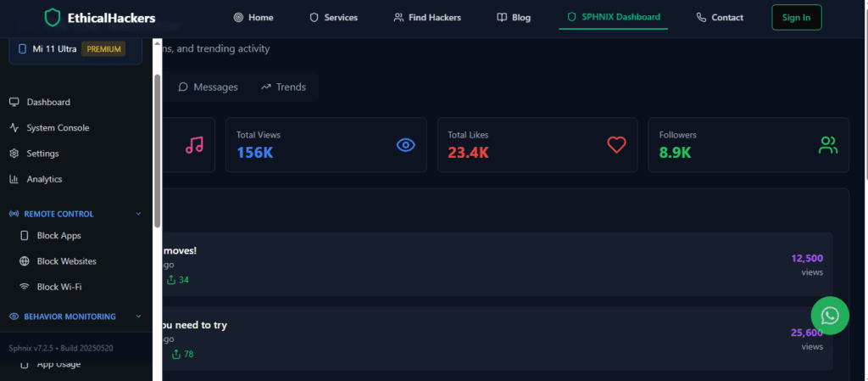Click the Blog book icon in navbar
The height and width of the screenshot is (381, 868).
502,18
